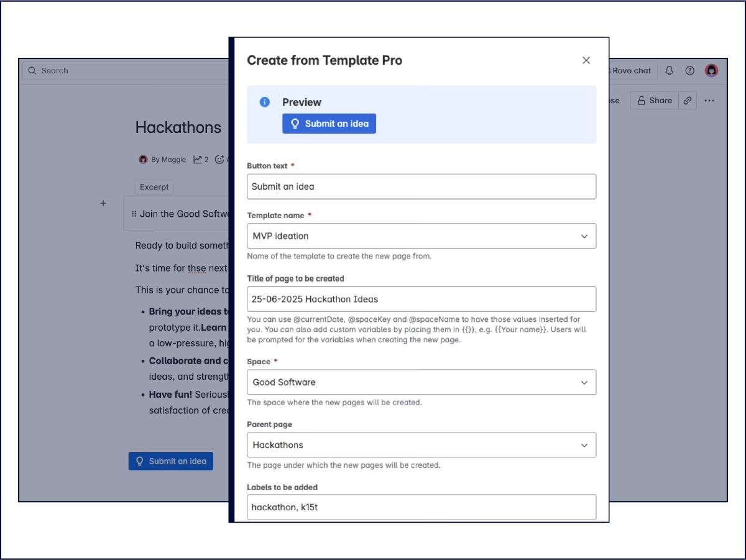Click the Submit an idea preview button

[329, 124]
